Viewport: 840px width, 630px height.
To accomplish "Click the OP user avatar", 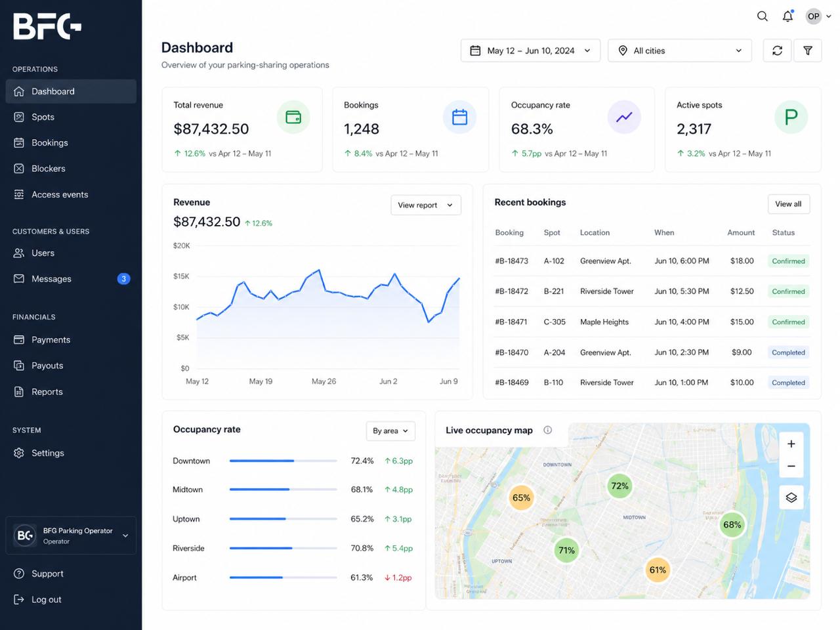I will 814,16.
